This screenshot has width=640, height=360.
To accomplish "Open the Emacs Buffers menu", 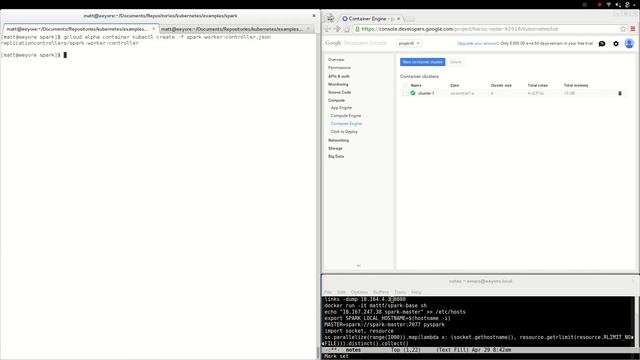I will 381,292.
